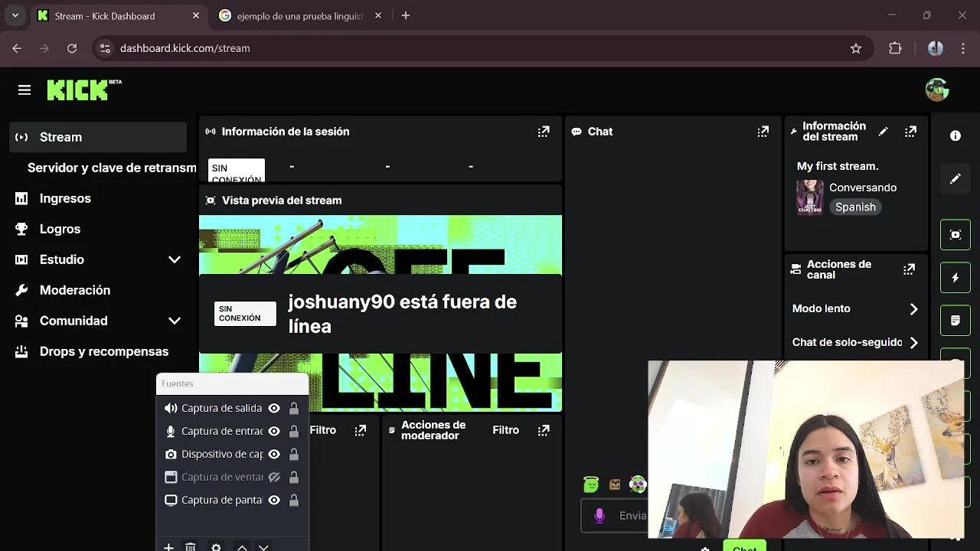Click the Just Chatting category thumbnail
This screenshot has height=551, width=980.
(810, 197)
